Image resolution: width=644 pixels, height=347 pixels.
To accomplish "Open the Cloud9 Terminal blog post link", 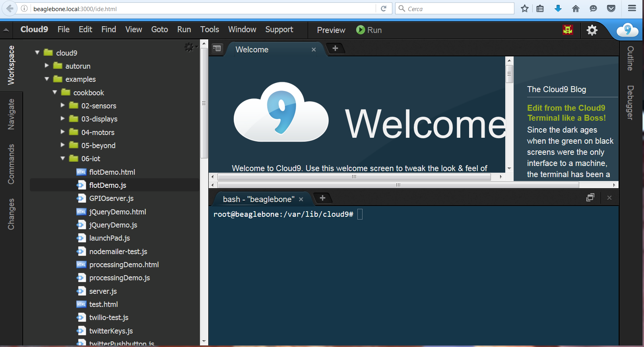I will [566, 113].
